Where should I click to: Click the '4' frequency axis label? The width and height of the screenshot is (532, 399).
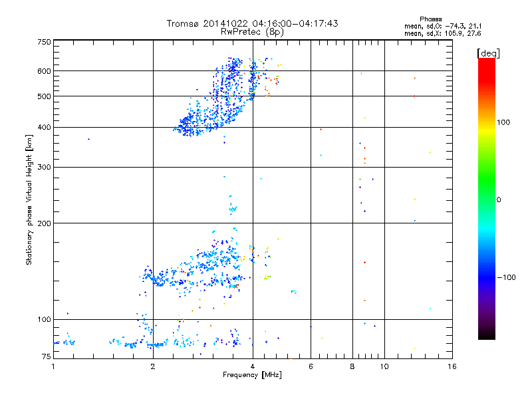(253, 366)
